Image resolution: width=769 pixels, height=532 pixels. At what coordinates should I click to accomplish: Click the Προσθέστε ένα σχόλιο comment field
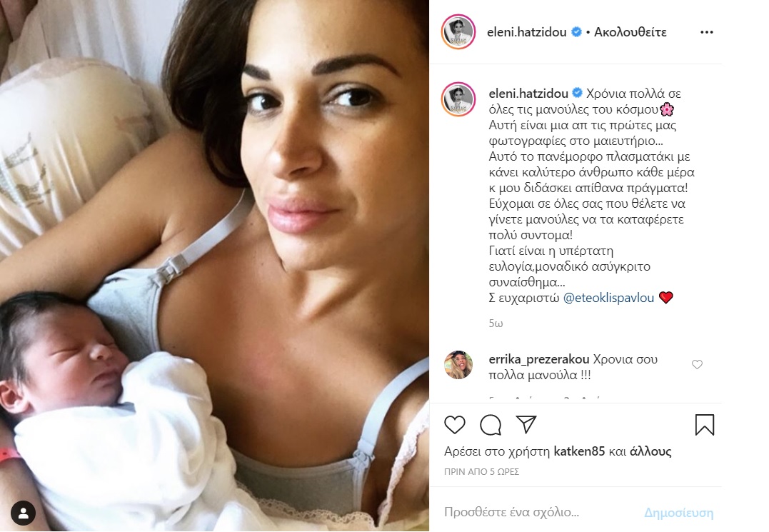point(540,513)
